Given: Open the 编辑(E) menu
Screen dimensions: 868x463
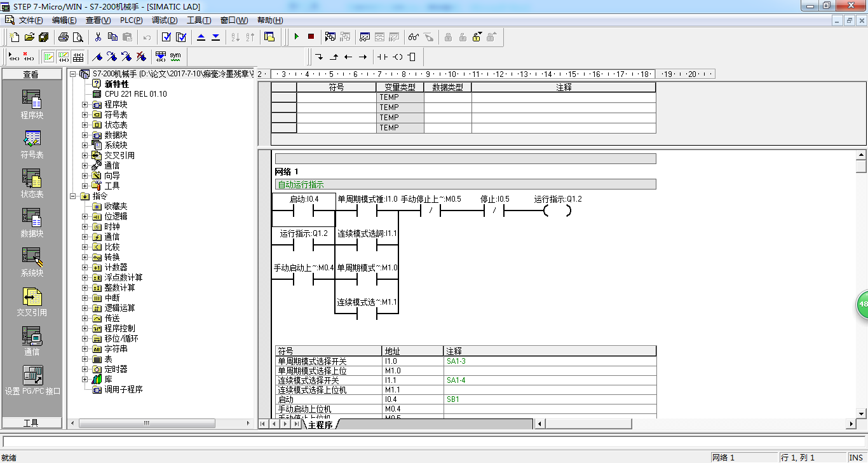Looking at the screenshot, I should tap(64, 20).
